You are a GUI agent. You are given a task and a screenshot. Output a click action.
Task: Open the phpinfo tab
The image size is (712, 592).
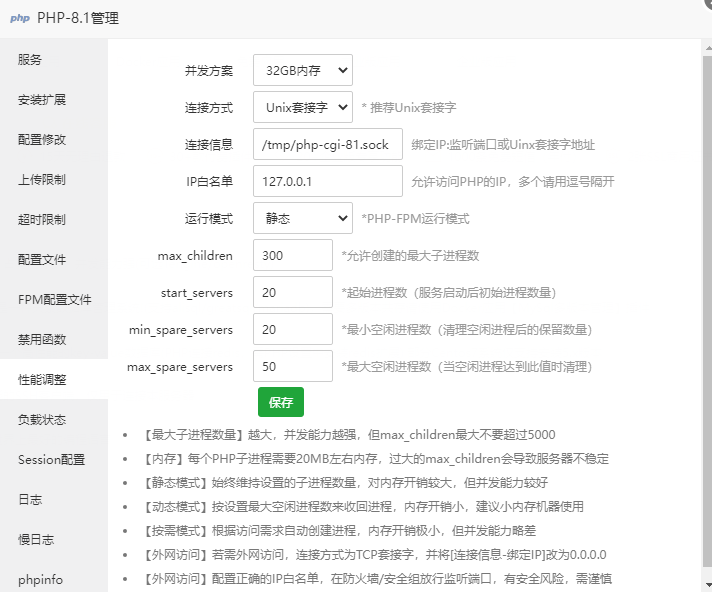pos(54,579)
